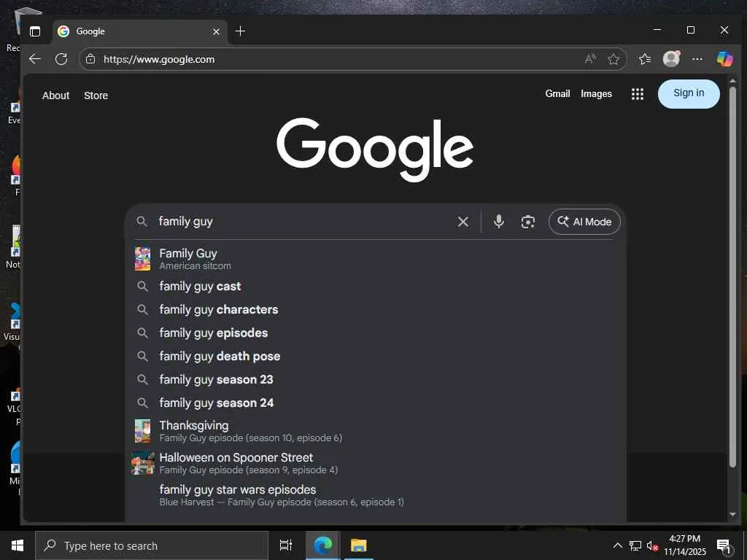The image size is (747, 560).
Task: View site information lock icon
Action: tap(90, 59)
